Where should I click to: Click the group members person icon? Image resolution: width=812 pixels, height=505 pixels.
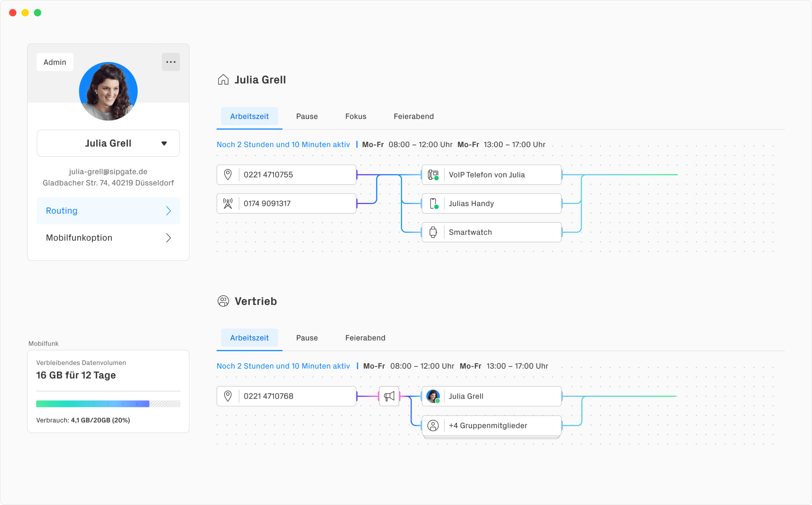[x=433, y=425]
